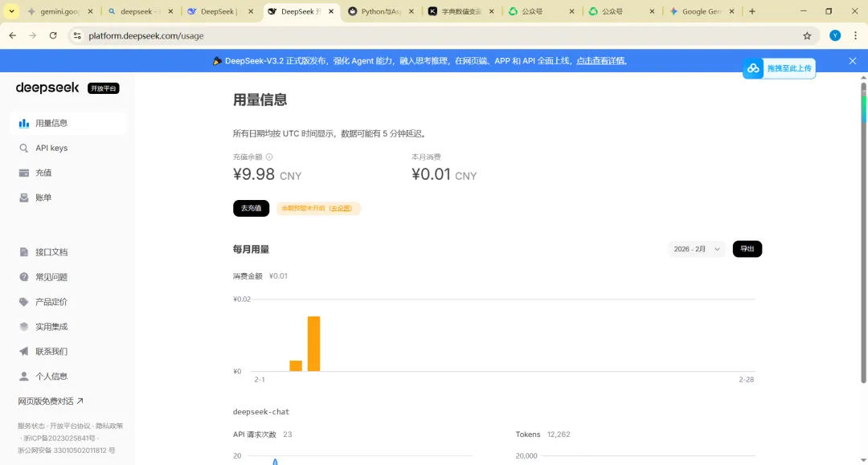Click the 导出 export button
This screenshot has height=465, width=868.
pyautogui.click(x=747, y=249)
